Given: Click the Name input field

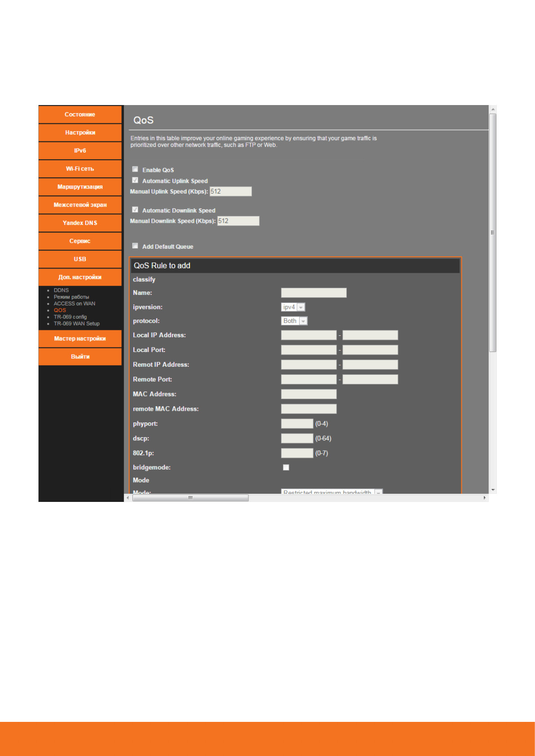Looking at the screenshot, I should [x=314, y=293].
